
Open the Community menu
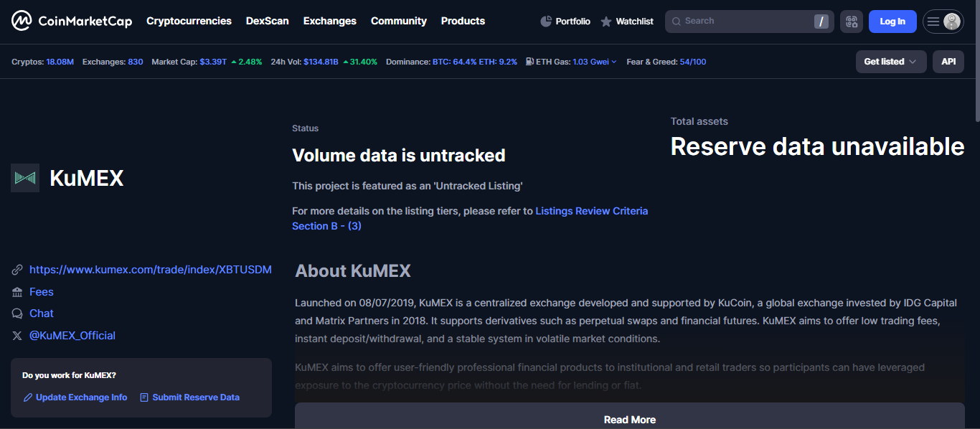point(398,21)
